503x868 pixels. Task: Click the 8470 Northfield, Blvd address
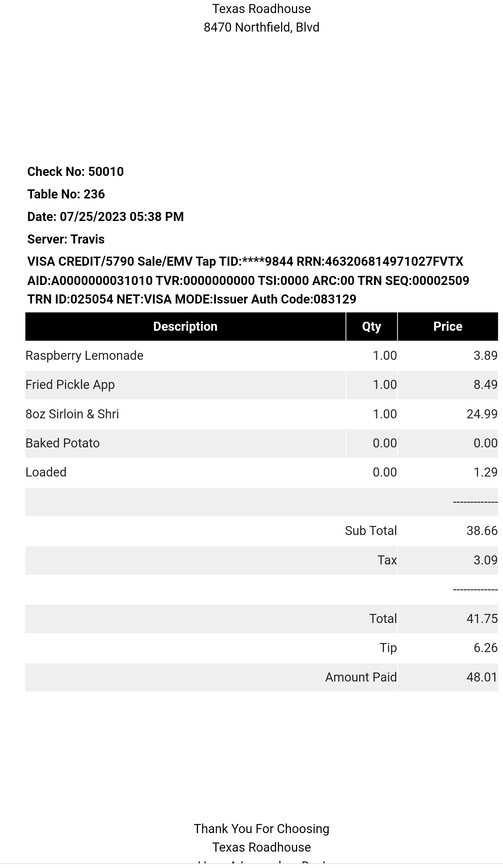pos(261,27)
